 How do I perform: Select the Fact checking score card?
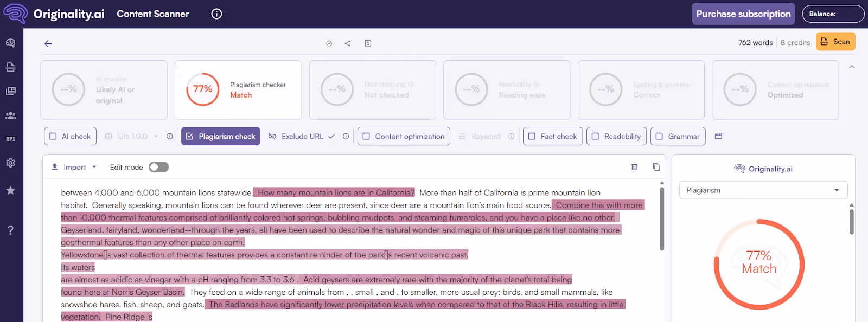click(x=373, y=90)
